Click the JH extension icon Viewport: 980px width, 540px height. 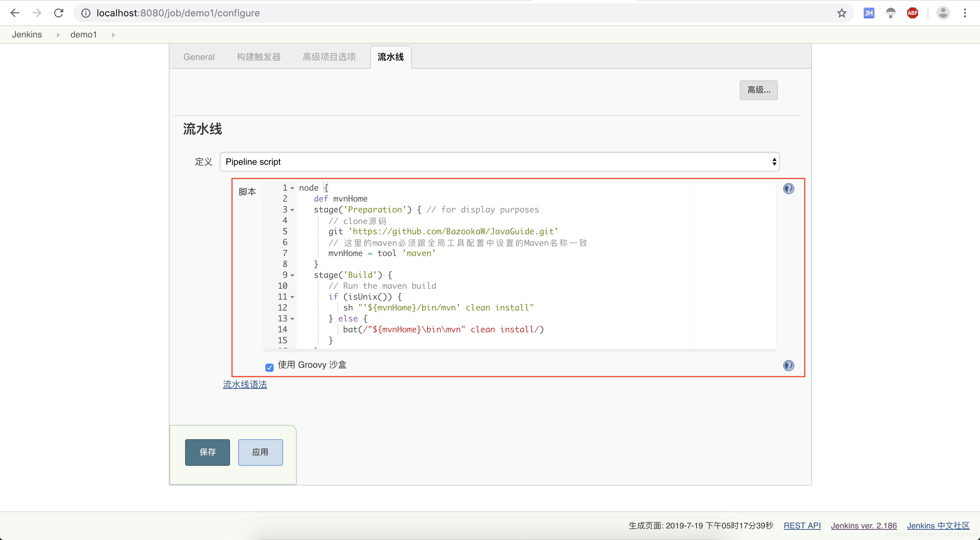coord(868,13)
